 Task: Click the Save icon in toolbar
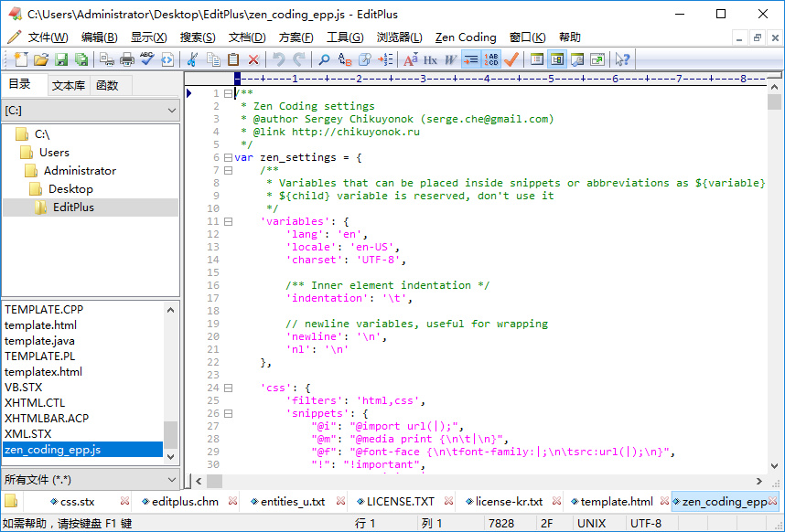[x=61, y=59]
